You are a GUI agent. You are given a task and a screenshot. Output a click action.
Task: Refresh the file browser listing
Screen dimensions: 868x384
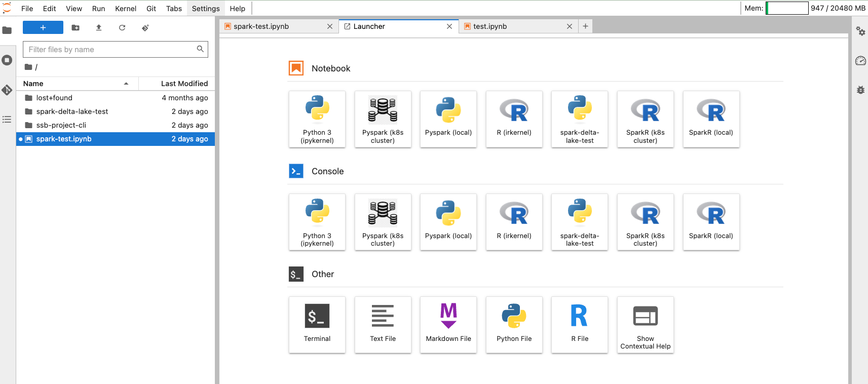click(x=122, y=27)
